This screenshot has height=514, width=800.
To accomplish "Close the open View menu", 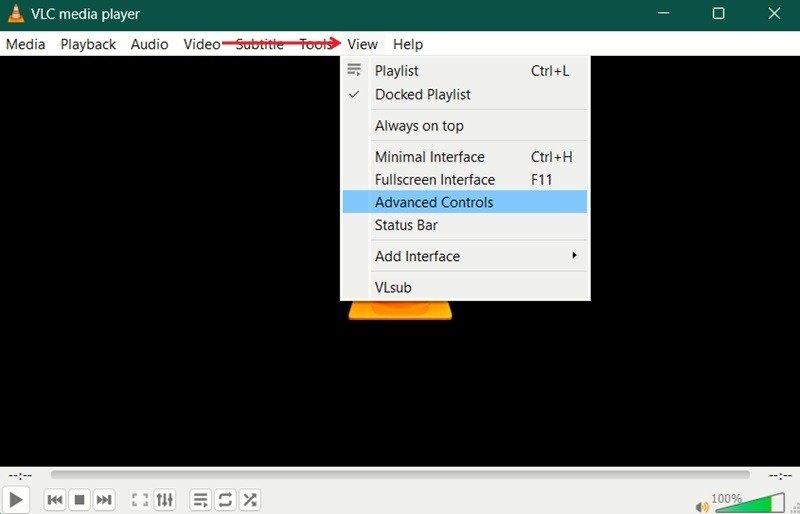I will [x=363, y=44].
